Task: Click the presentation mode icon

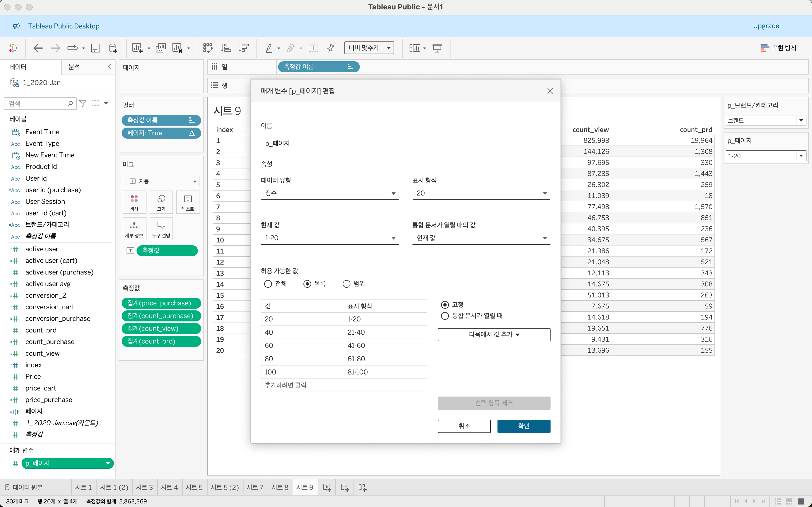Action: (437, 48)
